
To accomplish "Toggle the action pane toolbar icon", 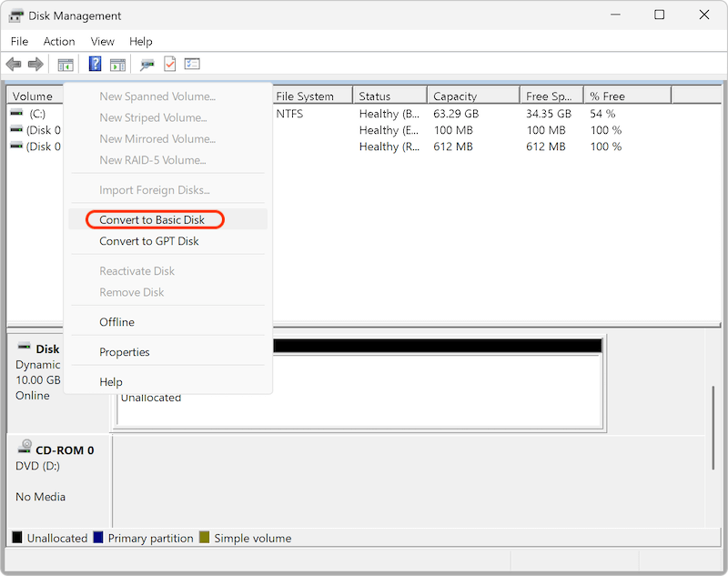I will (118, 64).
